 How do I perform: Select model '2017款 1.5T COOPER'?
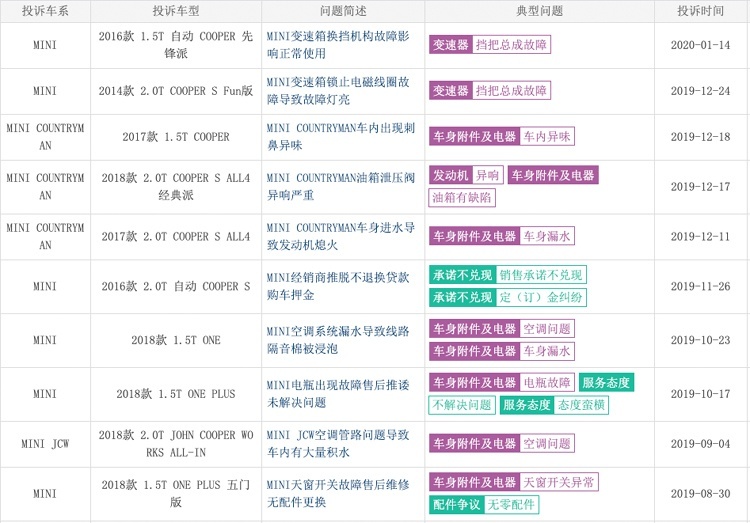[176, 136]
